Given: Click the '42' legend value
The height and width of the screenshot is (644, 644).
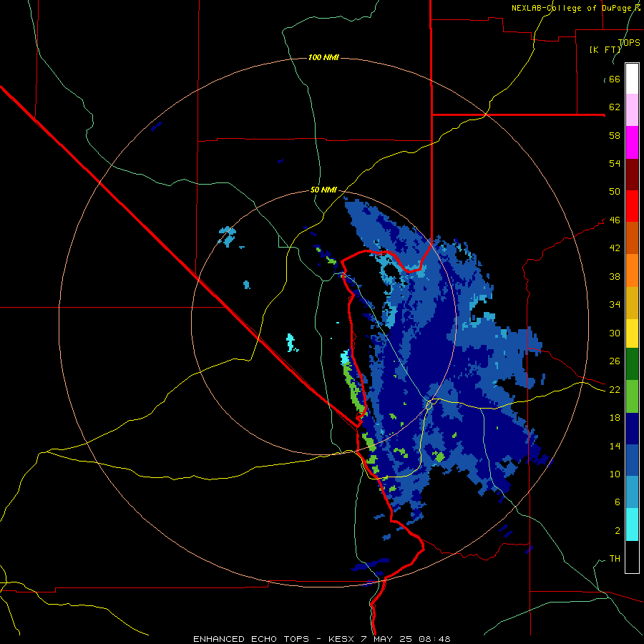Looking at the screenshot, I should (615, 248).
